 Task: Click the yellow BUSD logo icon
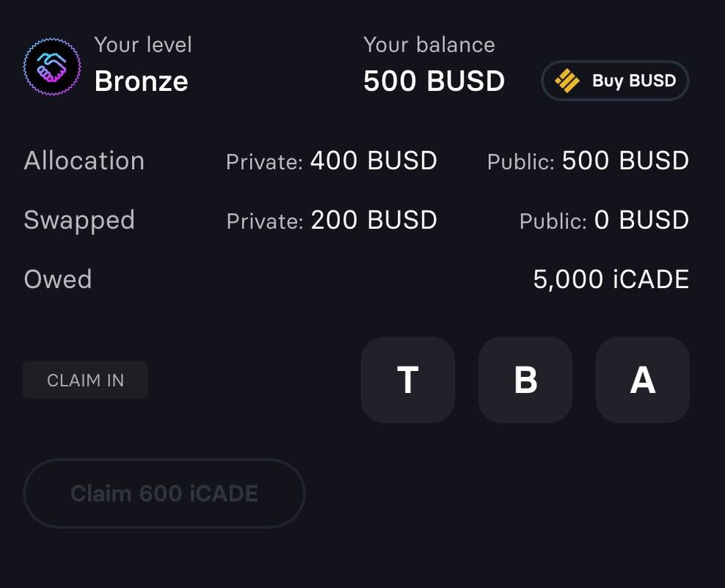coord(567,81)
